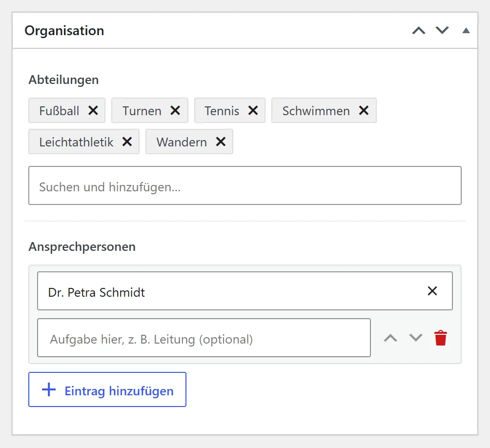Image resolution: width=490 pixels, height=448 pixels.
Task: Click the Abteilungen heading
Action: tap(64, 80)
